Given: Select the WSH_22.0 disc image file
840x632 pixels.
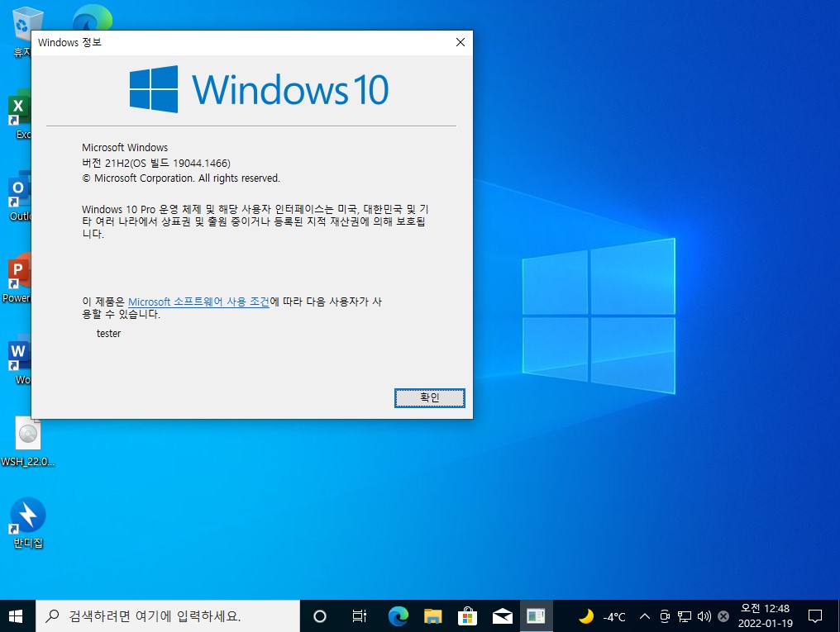Looking at the screenshot, I should [28, 441].
